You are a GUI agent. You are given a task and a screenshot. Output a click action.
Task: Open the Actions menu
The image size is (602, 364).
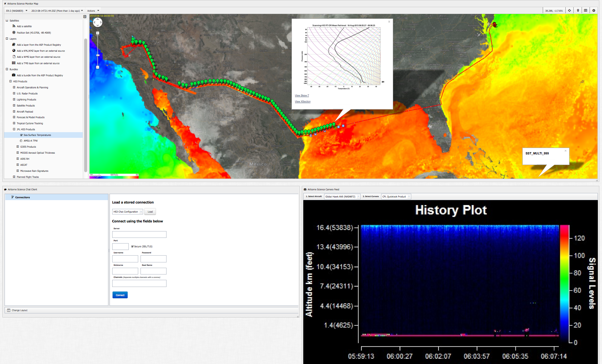pyautogui.click(x=93, y=11)
